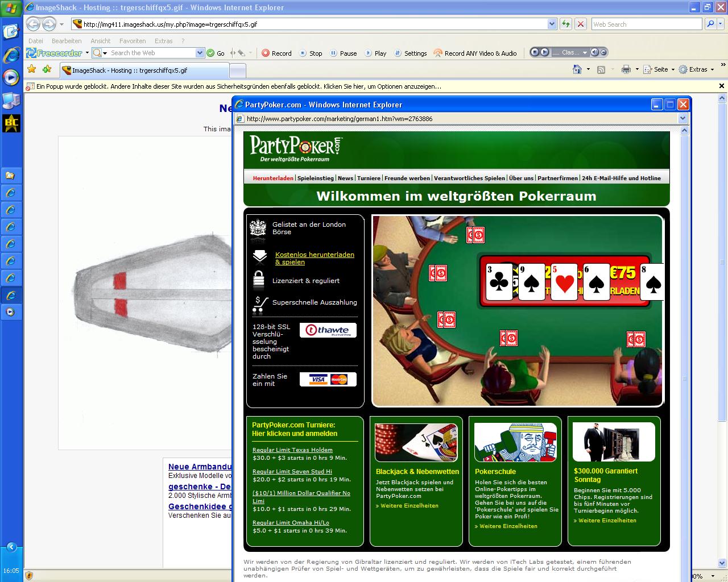Open Freecorder Settings
This screenshot has width=728, height=582.
pos(410,53)
